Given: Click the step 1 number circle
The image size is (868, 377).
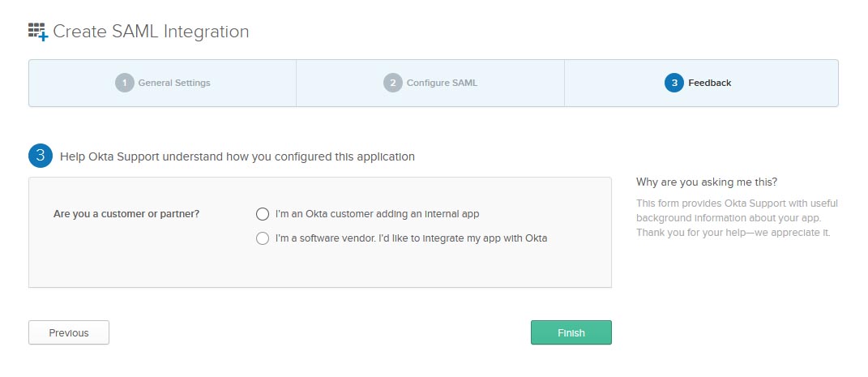Looking at the screenshot, I should [124, 83].
